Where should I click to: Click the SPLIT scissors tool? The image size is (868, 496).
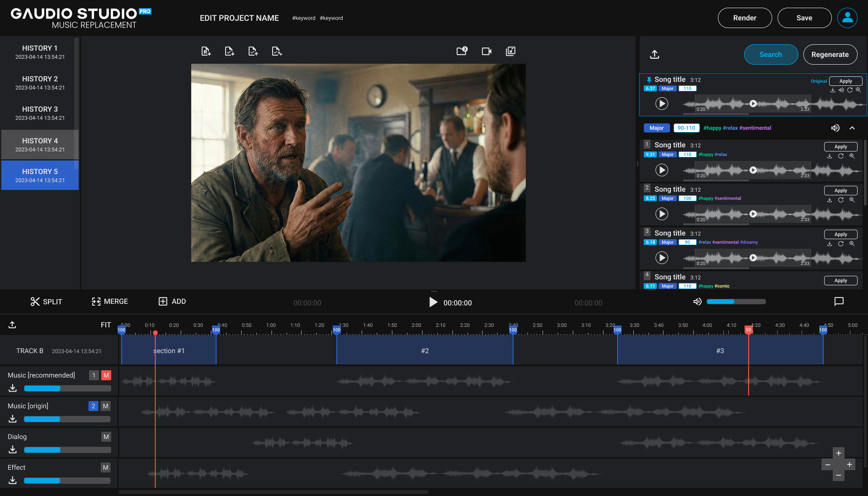[35, 302]
